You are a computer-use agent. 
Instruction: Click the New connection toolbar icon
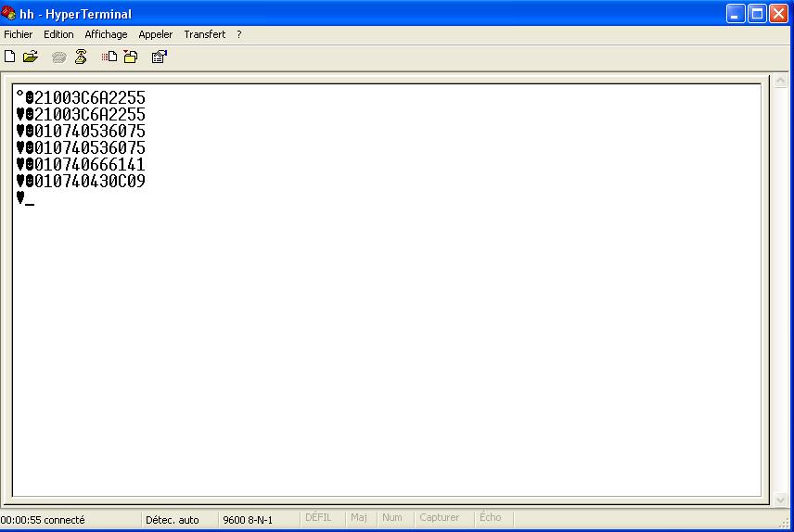click(9, 57)
